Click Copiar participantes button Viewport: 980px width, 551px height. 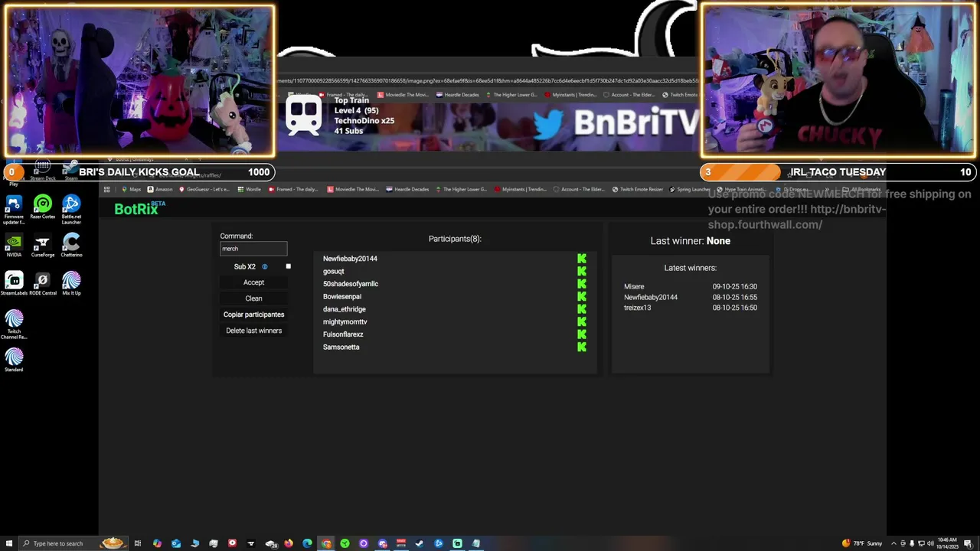pyautogui.click(x=253, y=315)
